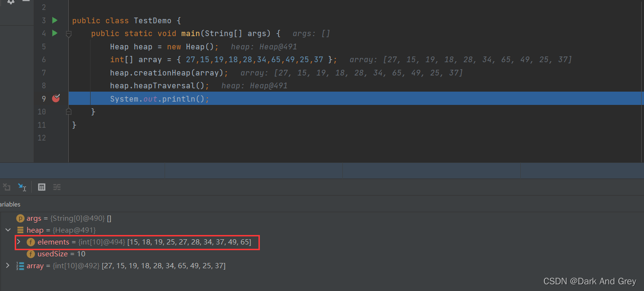Expand the array variable node
The height and width of the screenshot is (291, 644).
[x=8, y=266]
